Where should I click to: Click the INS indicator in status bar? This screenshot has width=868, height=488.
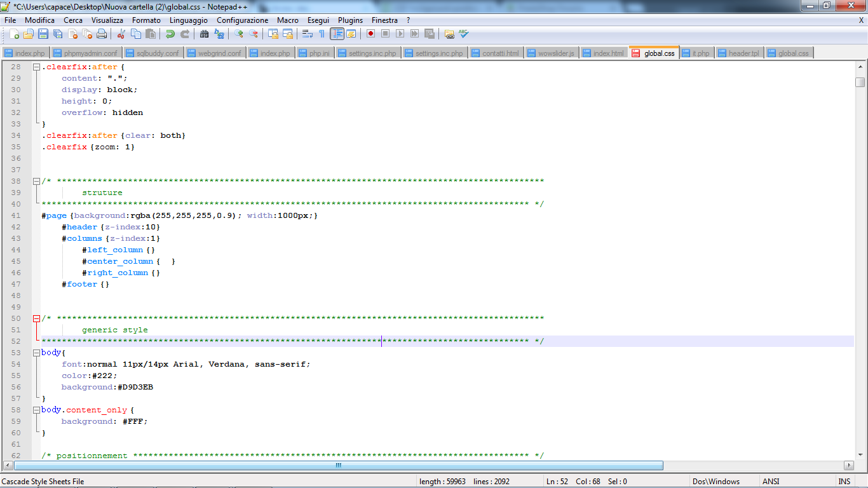click(844, 482)
